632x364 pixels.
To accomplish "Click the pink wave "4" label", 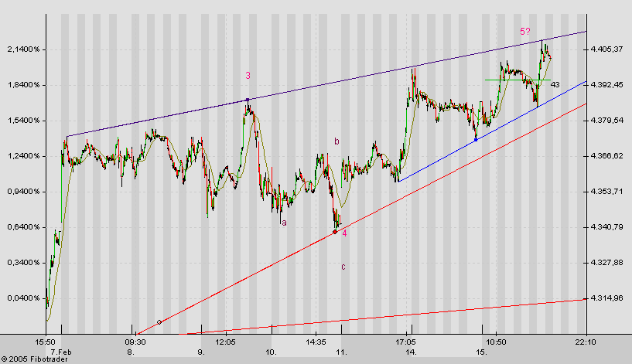I will [x=344, y=233].
